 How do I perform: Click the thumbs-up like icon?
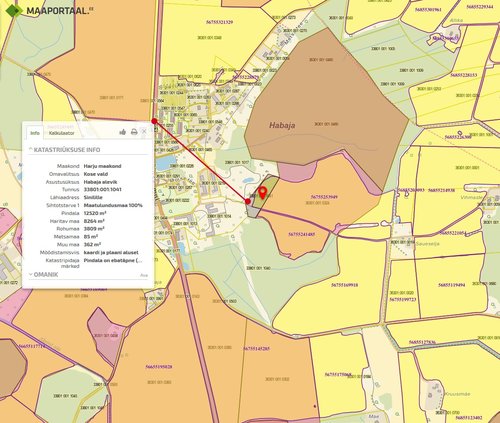123,132
